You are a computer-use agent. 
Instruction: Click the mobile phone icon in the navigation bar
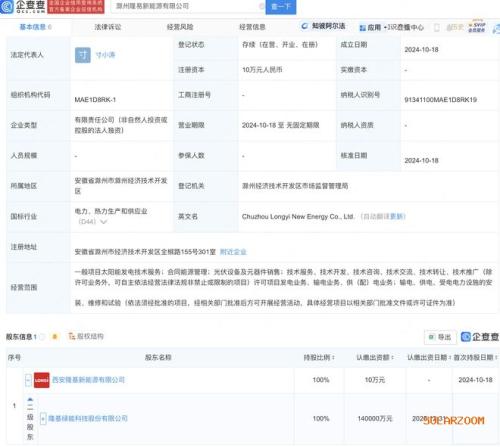436,28
